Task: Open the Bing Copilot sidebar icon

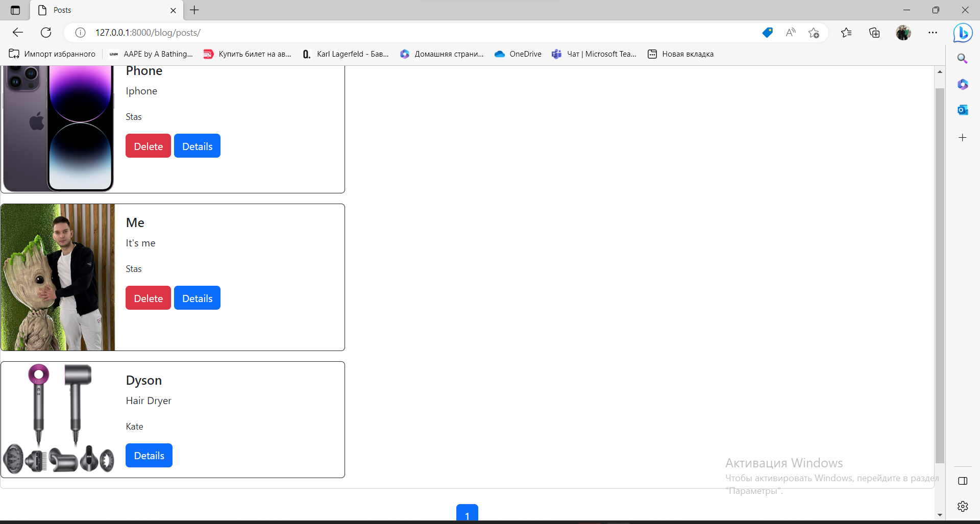Action: click(x=963, y=33)
